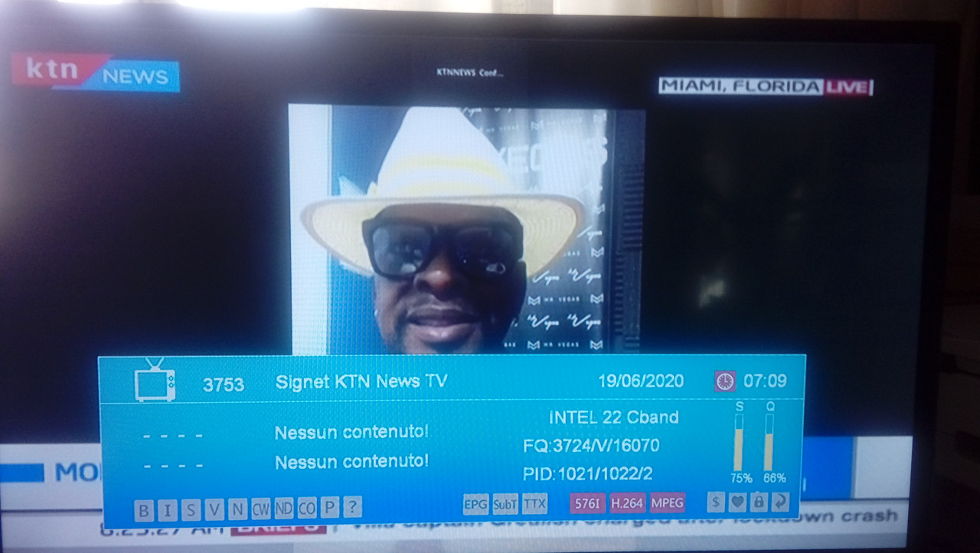Click the H.264 video codec badge
This screenshot has width=980, height=553.
(627, 502)
